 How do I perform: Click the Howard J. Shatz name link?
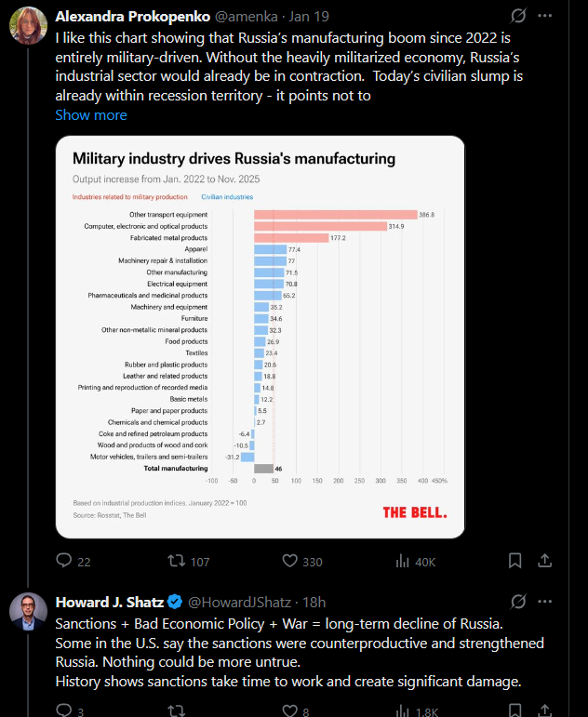[x=110, y=602]
